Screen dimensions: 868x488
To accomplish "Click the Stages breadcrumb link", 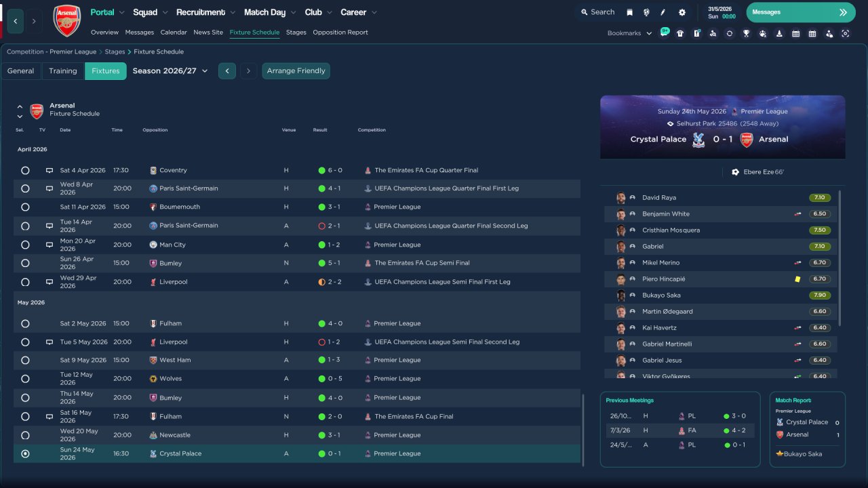I will pos(115,52).
